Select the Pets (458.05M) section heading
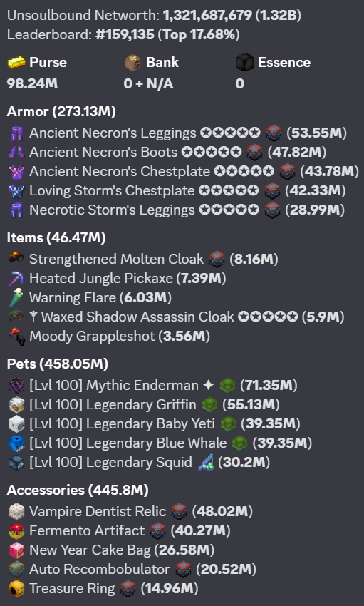 coord(58,364)
